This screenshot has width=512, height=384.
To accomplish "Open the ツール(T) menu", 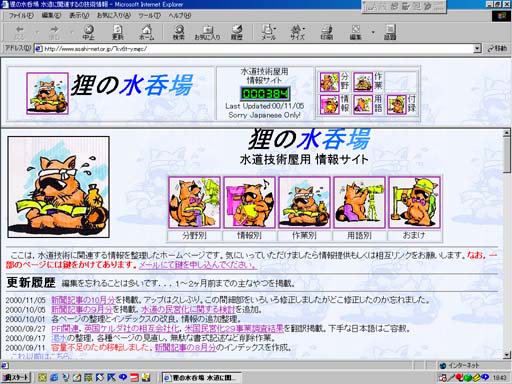I will [x=149, y=15].
